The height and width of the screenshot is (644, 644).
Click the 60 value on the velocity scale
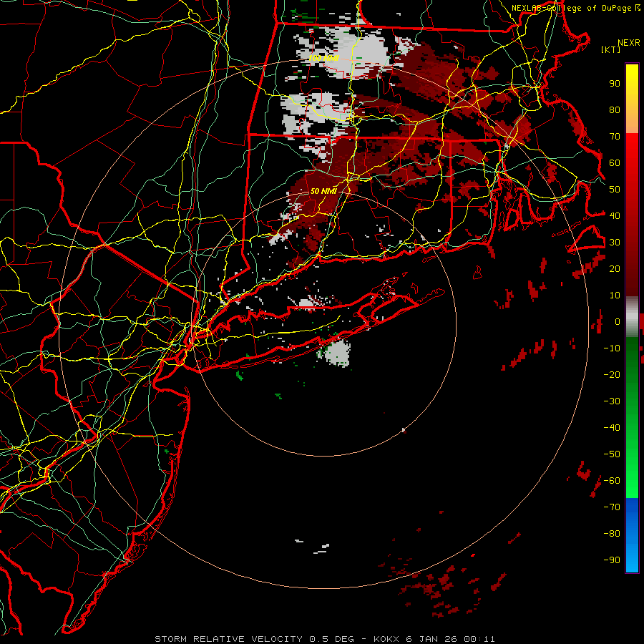[x=615, y=163]
